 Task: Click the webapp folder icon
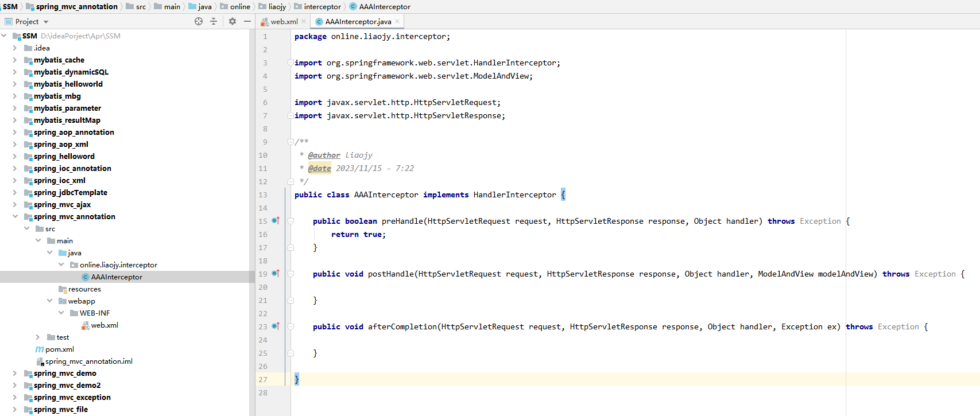63,301
